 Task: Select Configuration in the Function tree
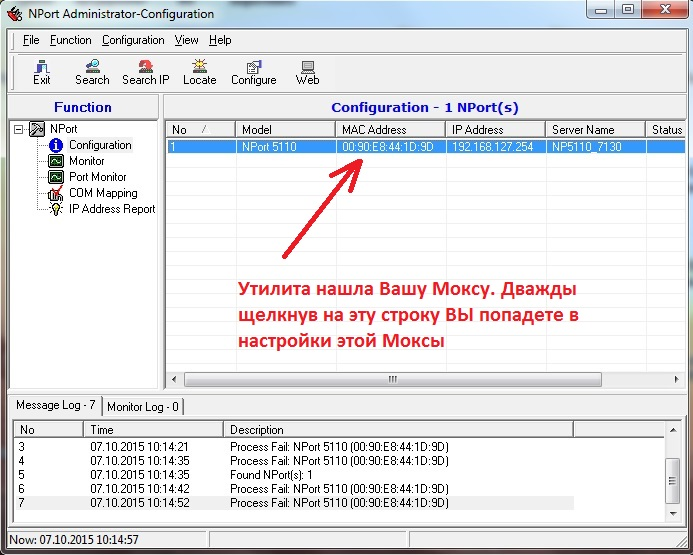99,145
